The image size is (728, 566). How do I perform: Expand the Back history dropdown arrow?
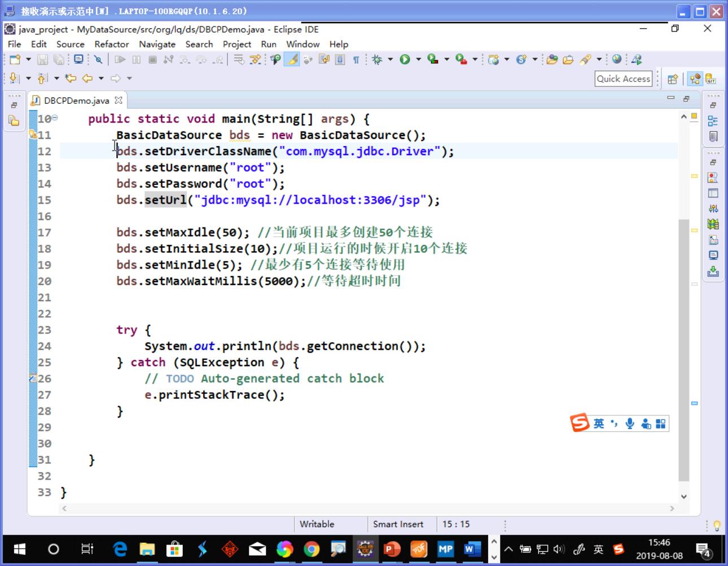(x=101, y=78)
